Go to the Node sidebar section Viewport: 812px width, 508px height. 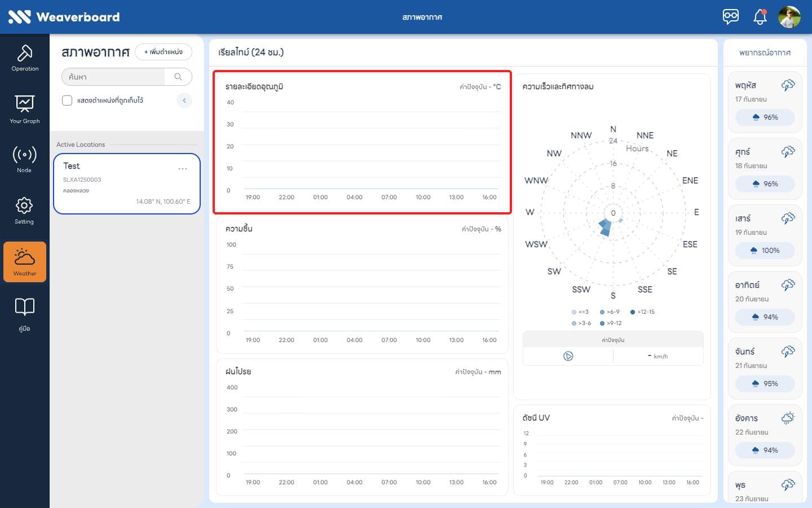click(x=25, y=159)
